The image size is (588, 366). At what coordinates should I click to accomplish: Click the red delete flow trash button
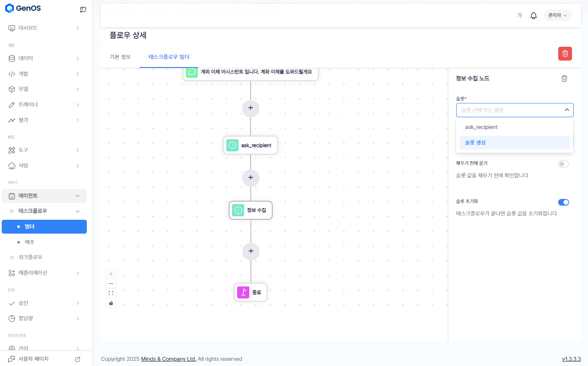(x=565, y=54)
